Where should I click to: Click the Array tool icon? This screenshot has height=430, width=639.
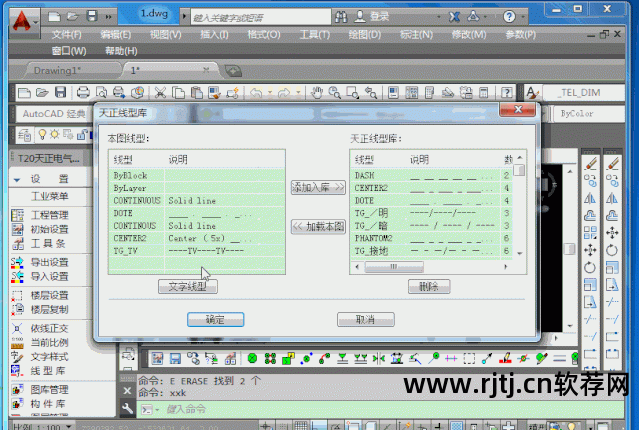[x=590, y=233]
